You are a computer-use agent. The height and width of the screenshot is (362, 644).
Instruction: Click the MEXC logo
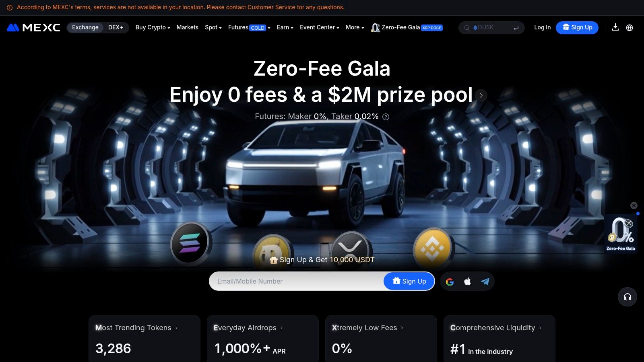[33, 27]
